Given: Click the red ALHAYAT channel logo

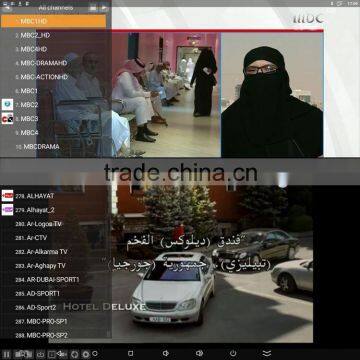Looking at the screenshot, I should [x=7, y=196].
